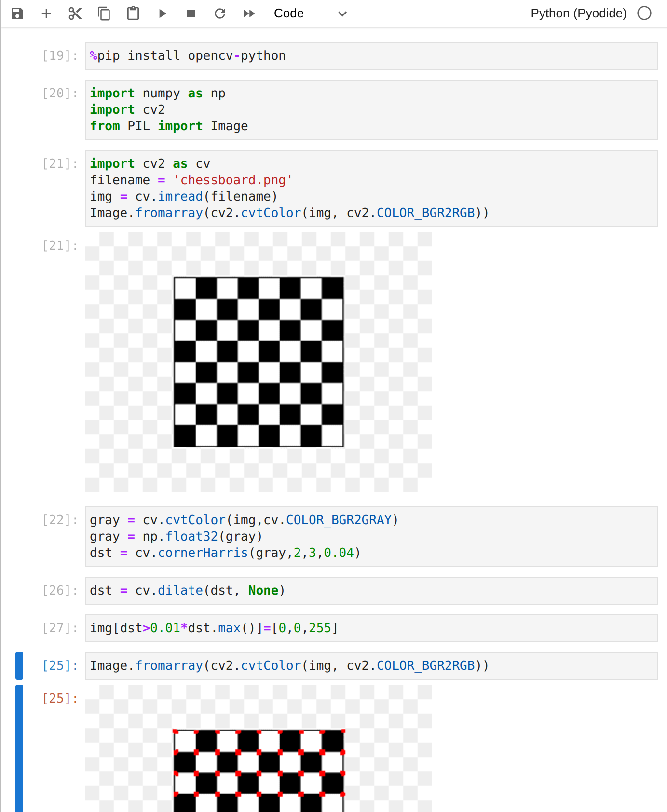
Task: Click the cell reading chessboard.png
Action: (x=370, y=189)
